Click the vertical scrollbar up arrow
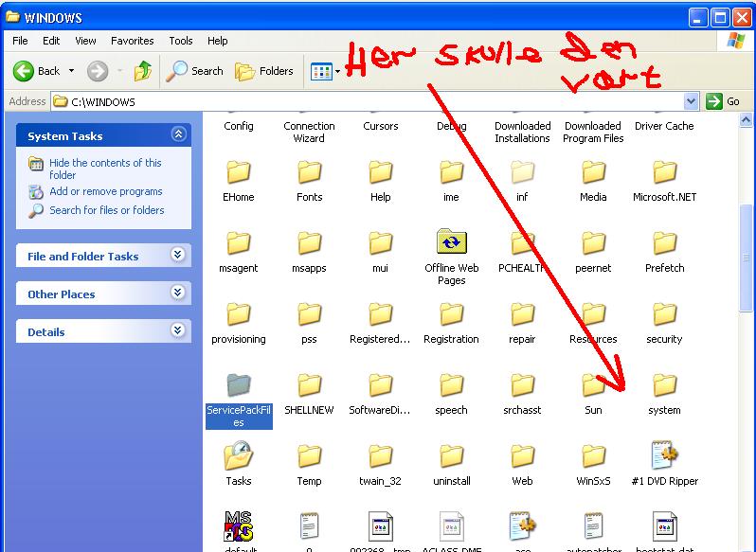Image resolution: width=756 pixels, height=552 pixels. point(746,119)
